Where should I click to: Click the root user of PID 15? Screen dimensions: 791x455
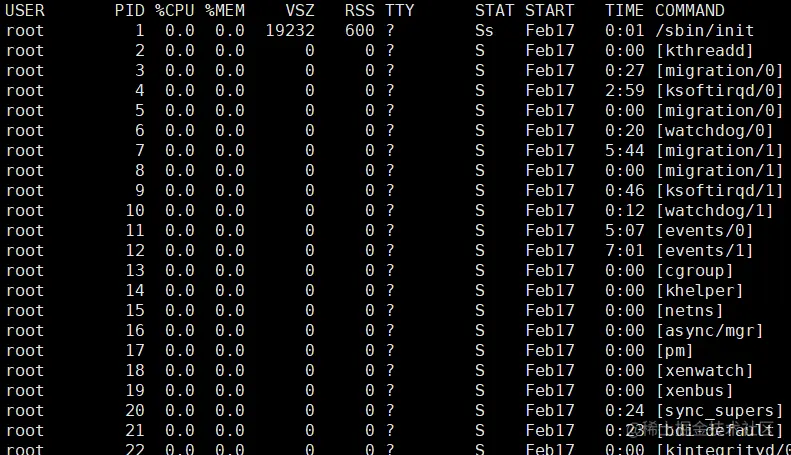(25, 310)
